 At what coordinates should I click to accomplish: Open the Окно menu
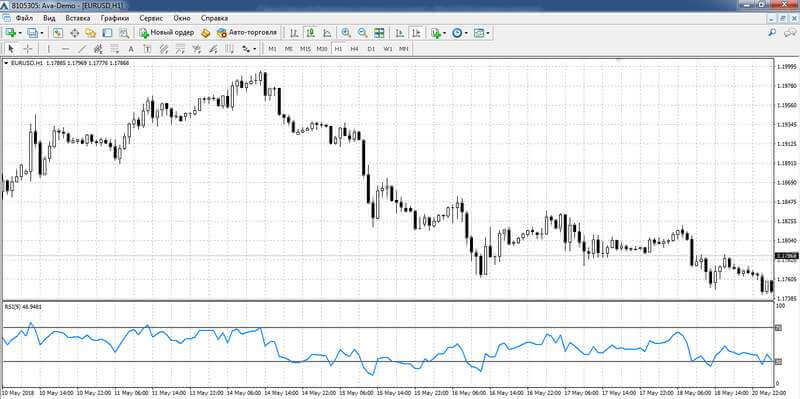182,18
